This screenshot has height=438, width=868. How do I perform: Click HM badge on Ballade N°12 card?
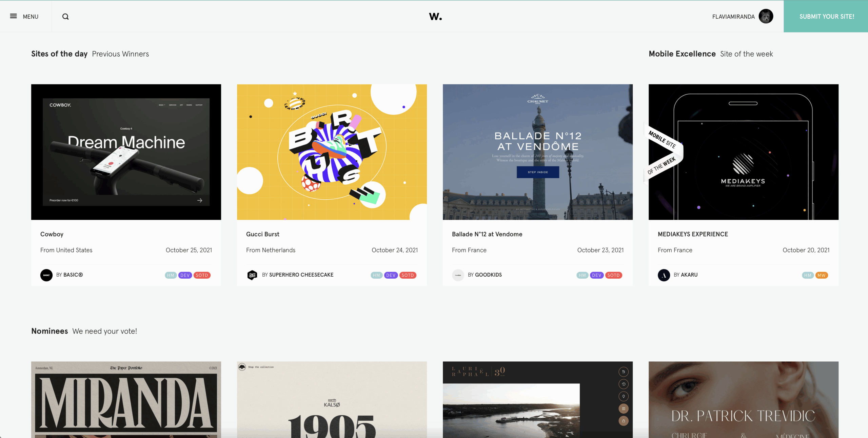tap(582, 275)
